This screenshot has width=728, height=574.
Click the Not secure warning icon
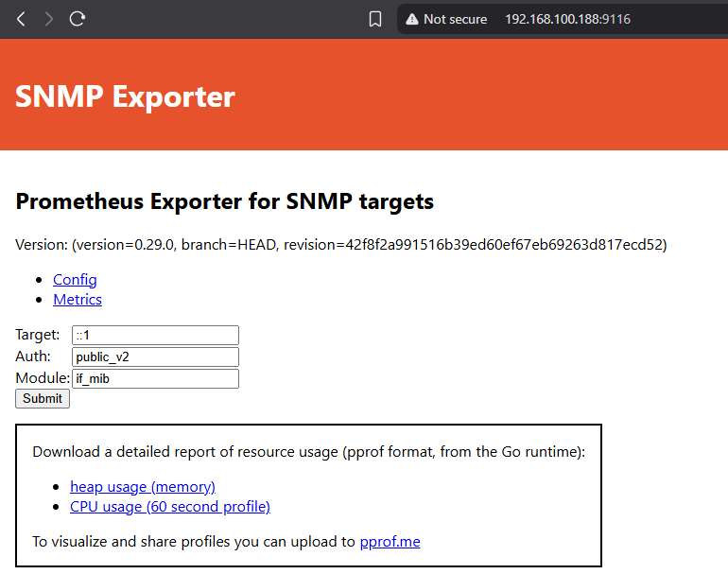pyautogui.click(x=412, y=19)
